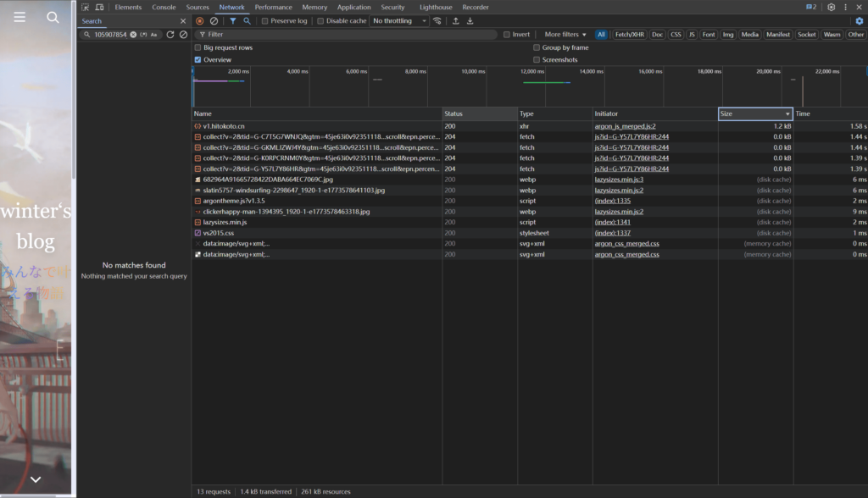The width and height of the screenshot is (868, 498).
Task: Click the export HAR download icon
Action: tap(470, 21)
